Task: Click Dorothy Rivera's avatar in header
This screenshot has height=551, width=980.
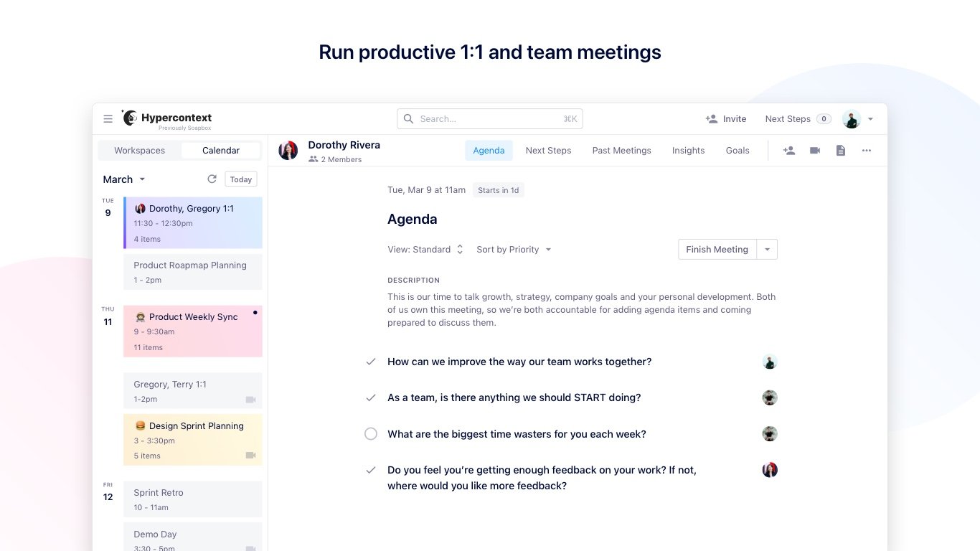Action: [288, 151]
